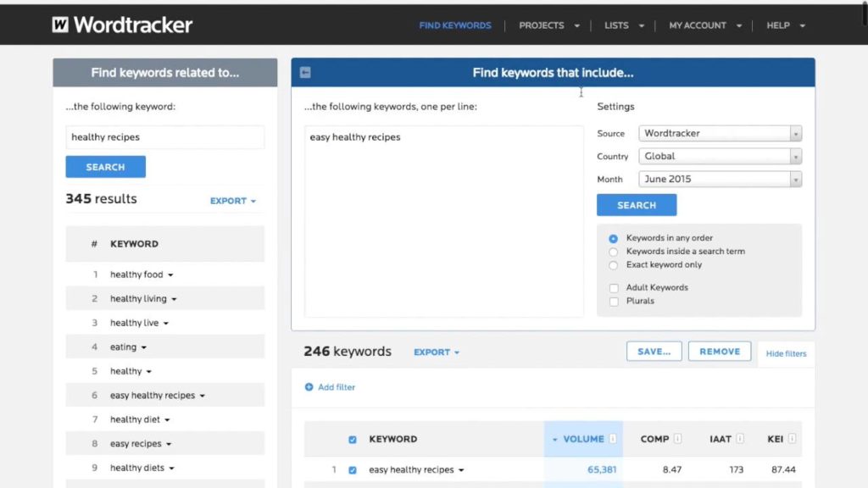Image resolution: width=868 pixels, height=488 pixels.
Task: Click the volume value 65,381
Action: pos(602,469)
